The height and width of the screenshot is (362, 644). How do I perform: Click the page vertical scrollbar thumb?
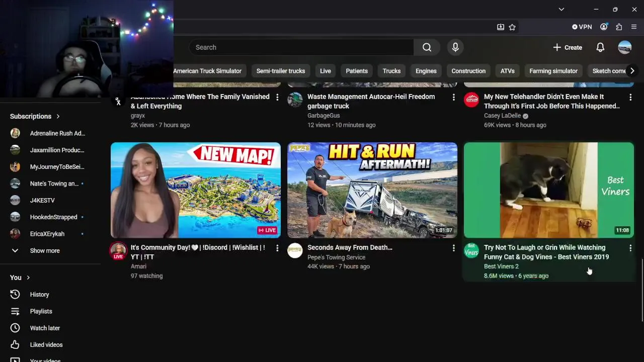click(x=642, y=290)
